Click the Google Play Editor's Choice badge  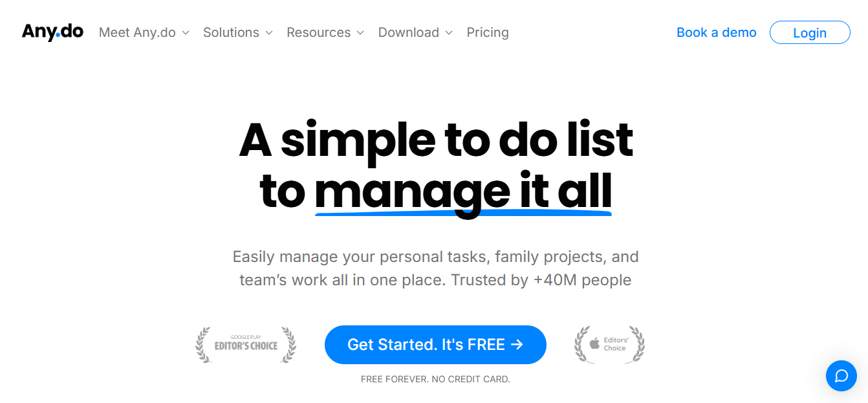click(x=246, y=345)
